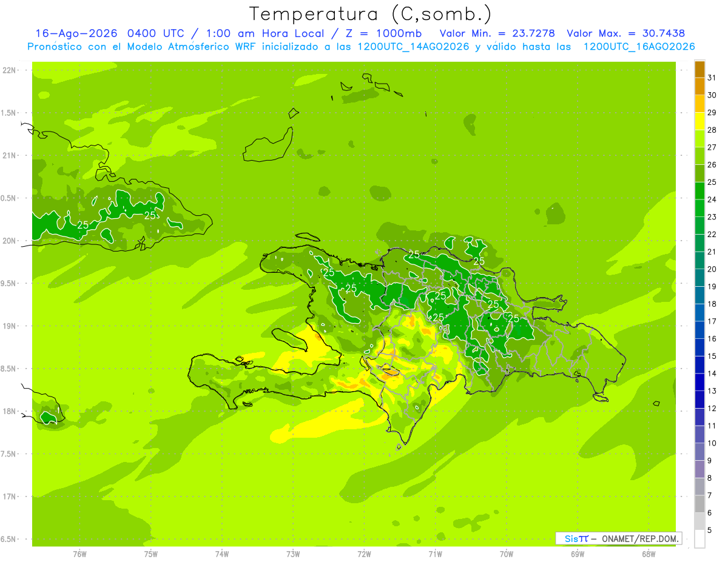Click the "76W" longitude axis label
The image size is (728, 562).
pos(79,554)
